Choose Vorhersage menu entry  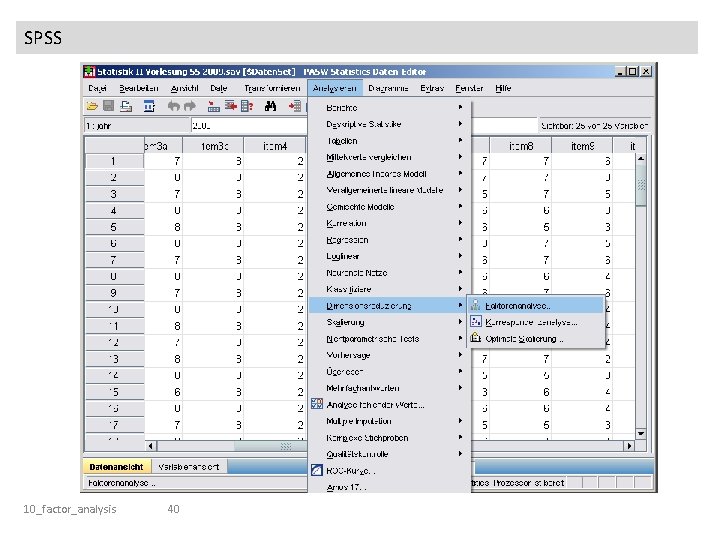[x=389, y=355]
